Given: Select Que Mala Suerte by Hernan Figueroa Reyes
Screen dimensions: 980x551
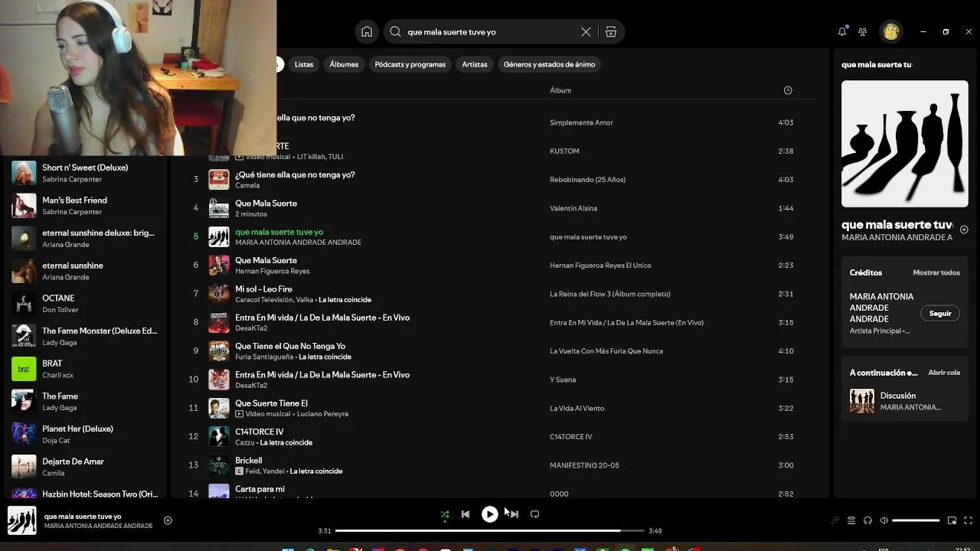Looking at the screenshot, I should coord(501,265).
